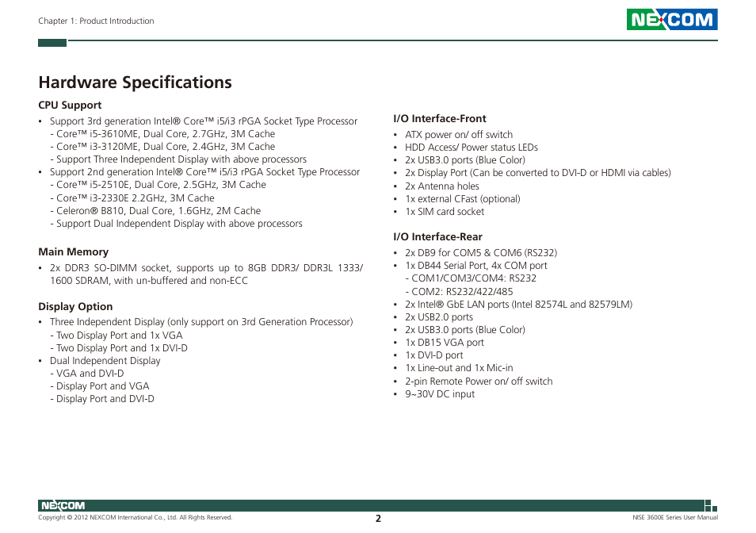This screenshot has width=756, height=533.
Task: Click the 1x DVI-D port line
Action: pyautogui.click(x=434, y=355)
